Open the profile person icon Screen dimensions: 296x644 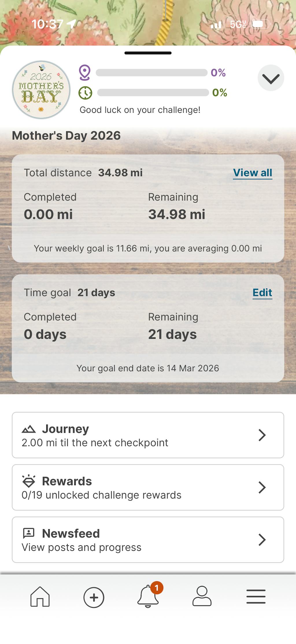tap(202, 597)
